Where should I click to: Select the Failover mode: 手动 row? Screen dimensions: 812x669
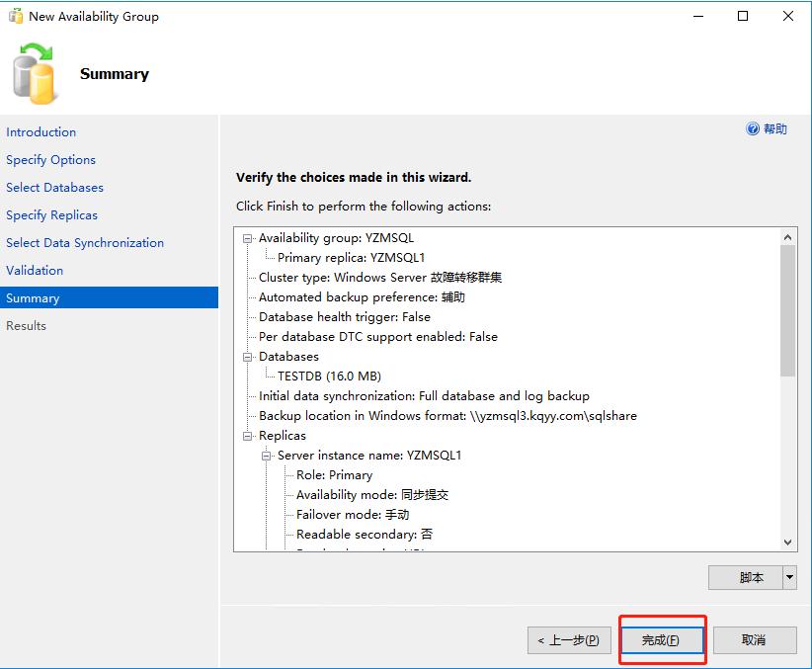[x=353, y=515]
